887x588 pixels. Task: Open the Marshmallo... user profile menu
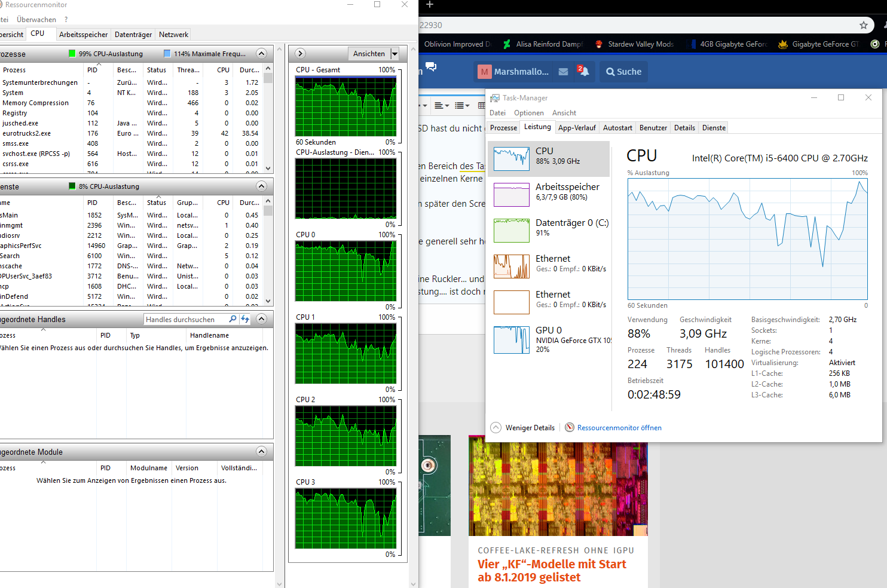[x=513, y=72]
